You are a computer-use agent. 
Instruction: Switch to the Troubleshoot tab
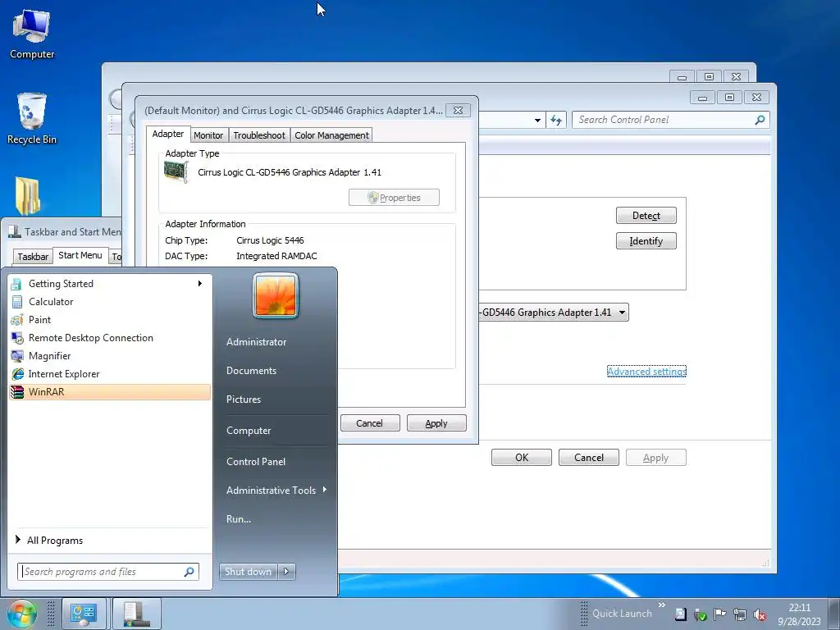[259, 135]
